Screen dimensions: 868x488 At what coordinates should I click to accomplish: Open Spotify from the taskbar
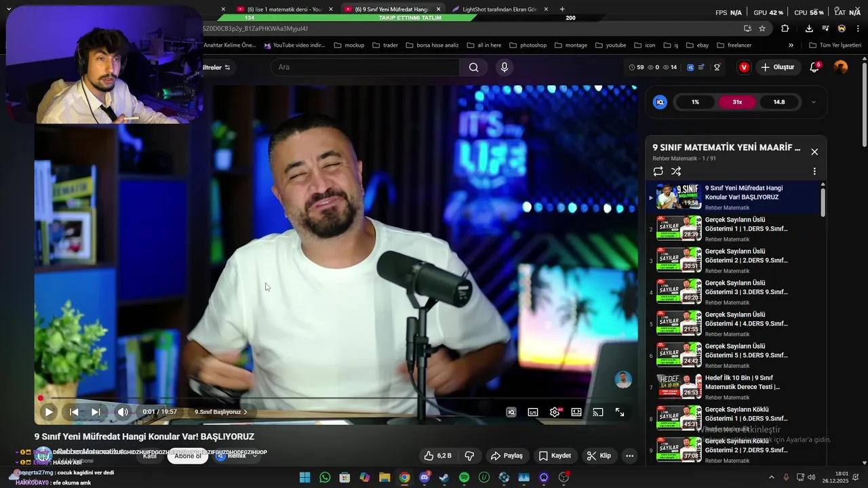464,477
